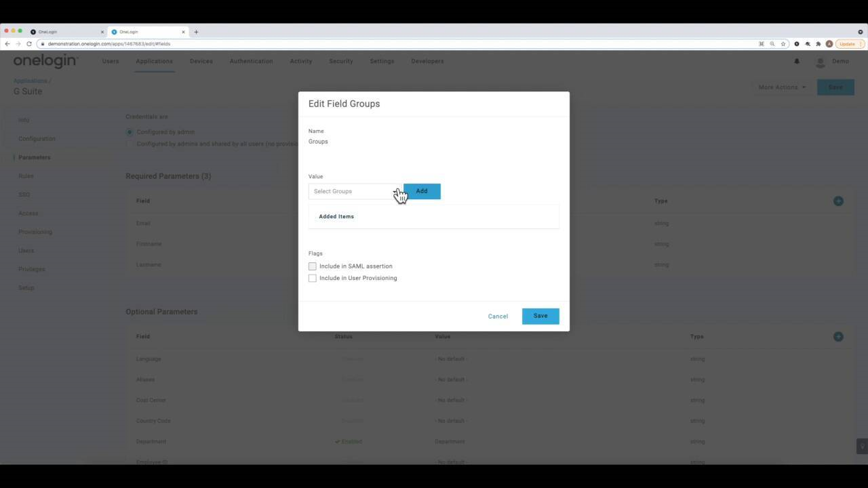The image size is (868, 488).
Task: Open the More Actions dropdown
Action: pos(781,87)
